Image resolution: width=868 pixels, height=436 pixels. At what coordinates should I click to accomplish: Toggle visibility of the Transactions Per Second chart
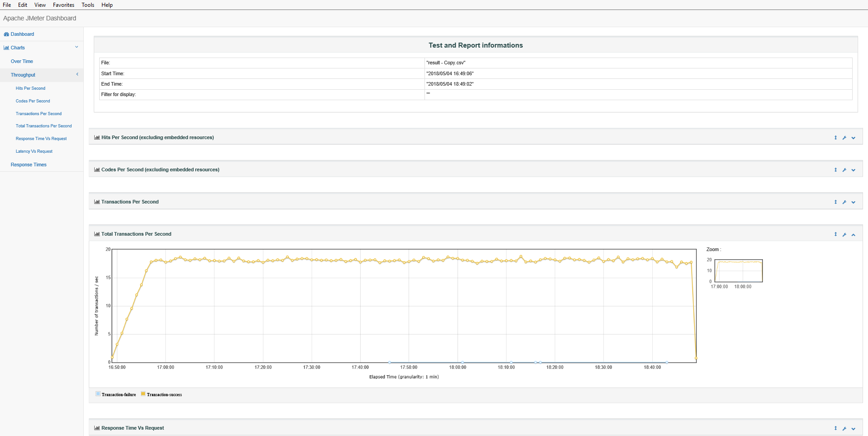853,202
